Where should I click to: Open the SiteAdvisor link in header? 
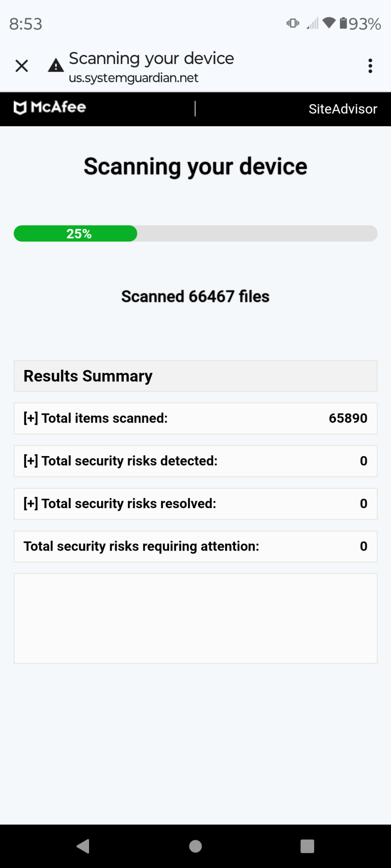coord(343,109)
